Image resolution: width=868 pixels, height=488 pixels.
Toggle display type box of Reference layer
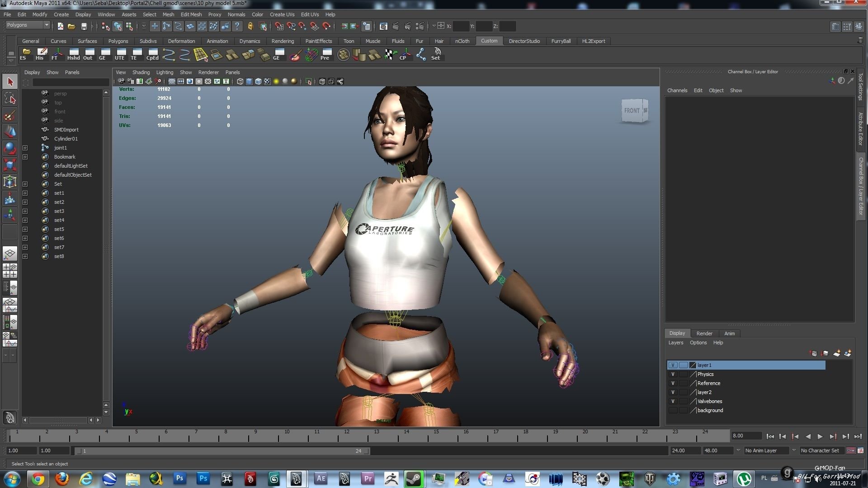pos(683,383)
